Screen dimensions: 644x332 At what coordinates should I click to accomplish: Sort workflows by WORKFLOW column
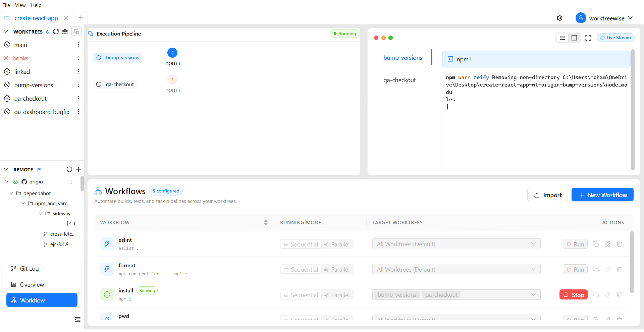coord(266,222)
